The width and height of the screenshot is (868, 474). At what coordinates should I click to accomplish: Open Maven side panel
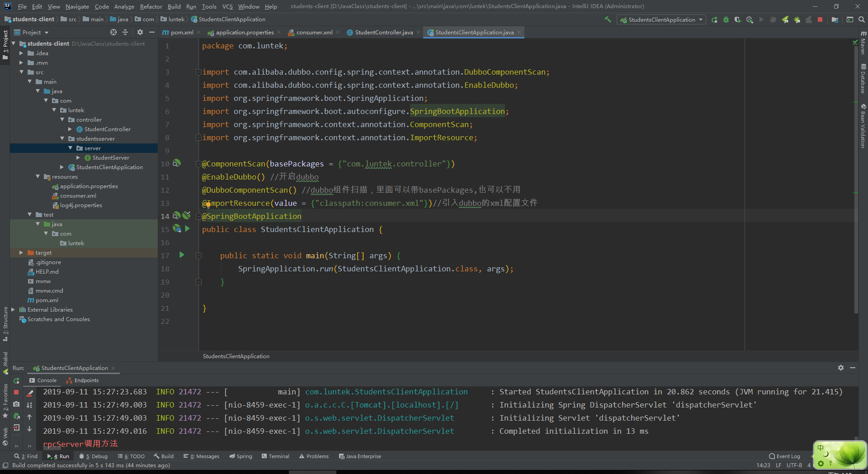863,43
